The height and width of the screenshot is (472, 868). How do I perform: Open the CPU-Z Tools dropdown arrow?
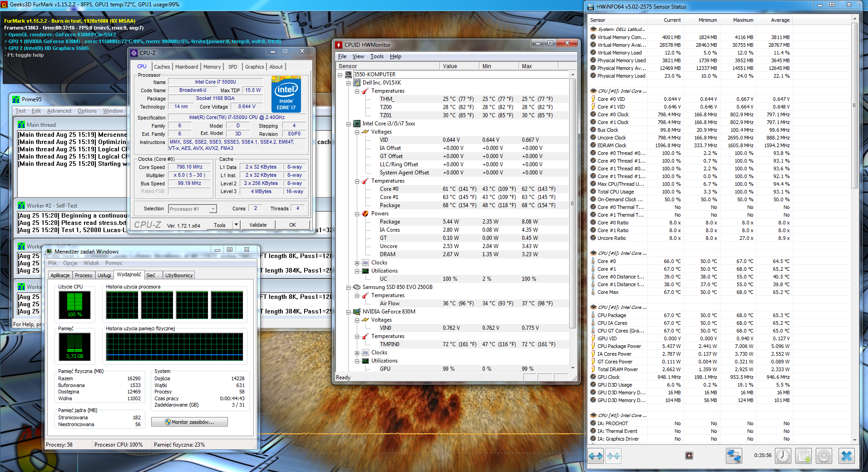(236, 225)
